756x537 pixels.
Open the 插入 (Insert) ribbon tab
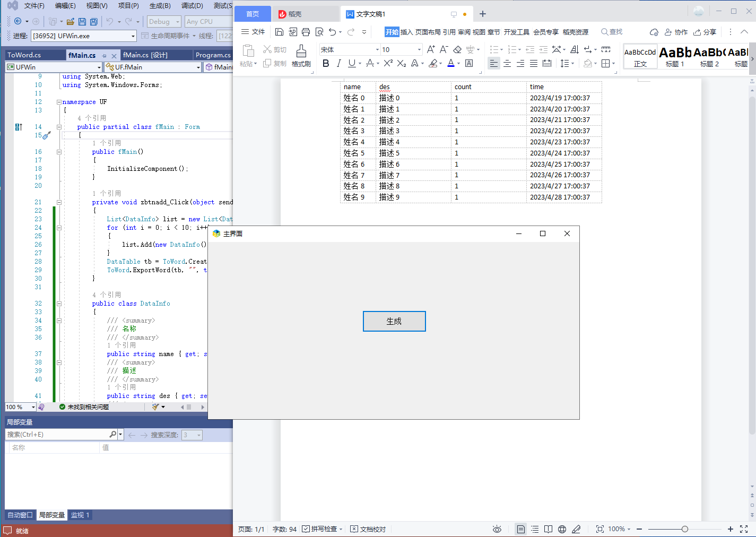(406, 32)
